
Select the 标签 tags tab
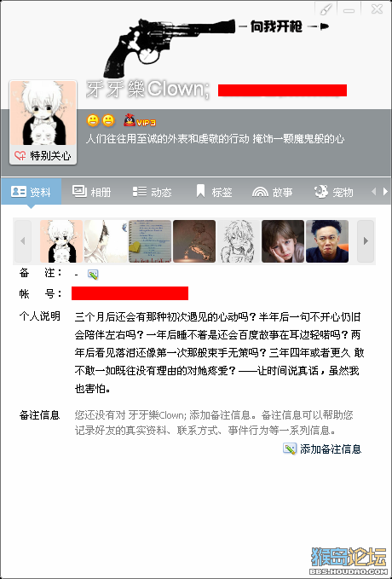[x=214, y=192]
